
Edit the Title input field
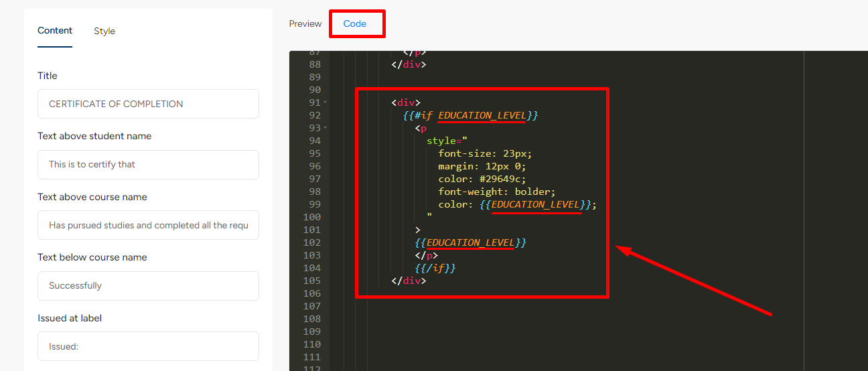point(148,104)
